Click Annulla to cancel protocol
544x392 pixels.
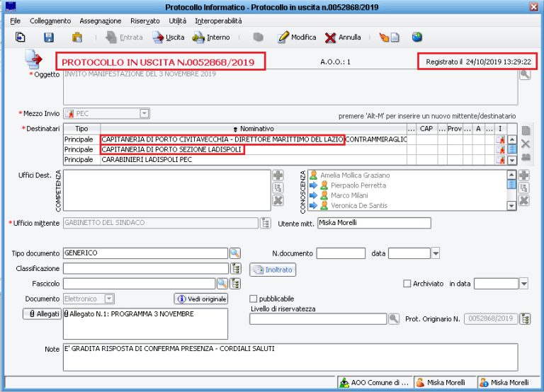pyautogui.click(x=343, y=37)
